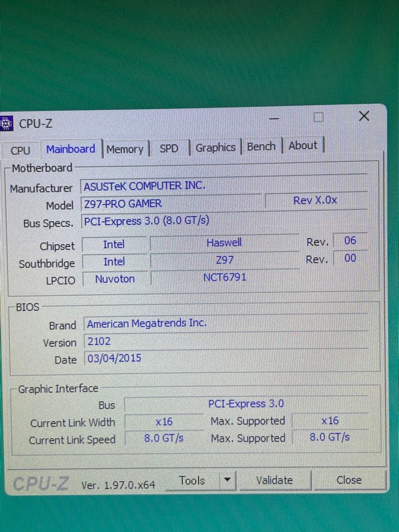Open the Bench tab
The width and height of the screenshot is (399, 532).
coord(261,146)
